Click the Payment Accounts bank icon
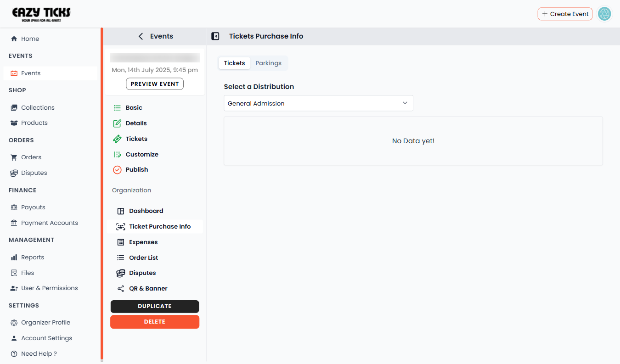This screenshot has height=364, width=620. [14, 223]
